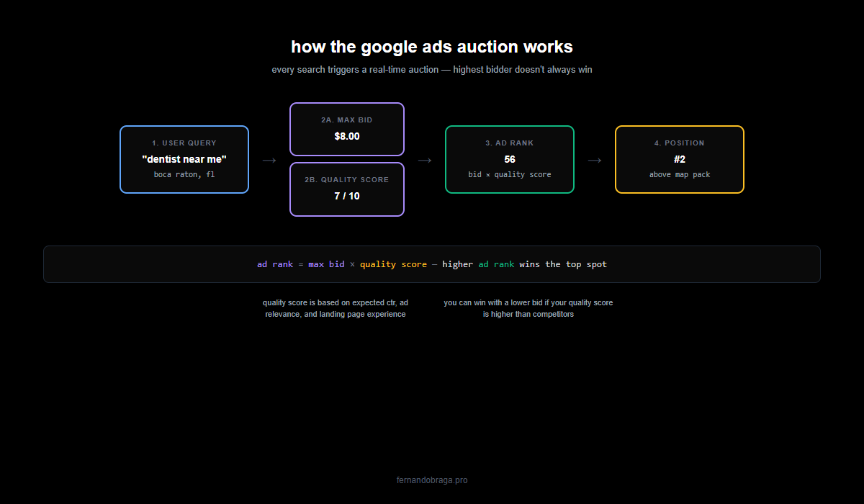Select the '2A. Max Bid' card
864x504 pixels.
[x=347, y=129]
